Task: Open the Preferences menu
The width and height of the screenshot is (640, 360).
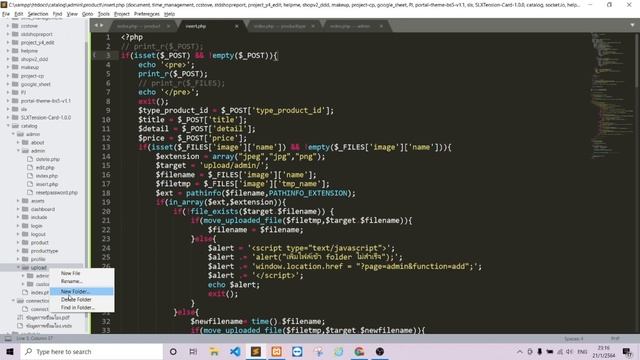Action: (147, 14)
